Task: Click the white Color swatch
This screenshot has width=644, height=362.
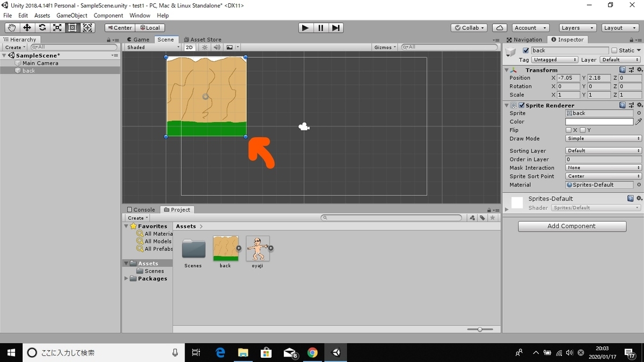Action: 599,122
